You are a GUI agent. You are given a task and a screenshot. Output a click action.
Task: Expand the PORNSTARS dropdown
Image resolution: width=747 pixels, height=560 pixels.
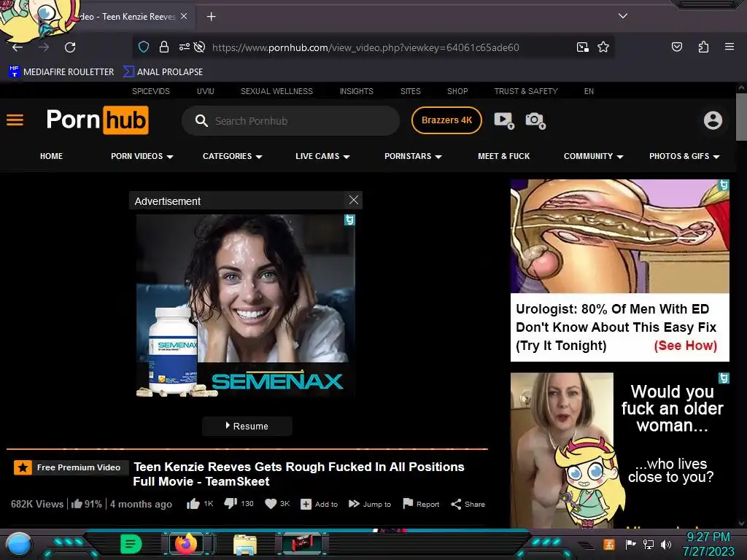(413, 156)
